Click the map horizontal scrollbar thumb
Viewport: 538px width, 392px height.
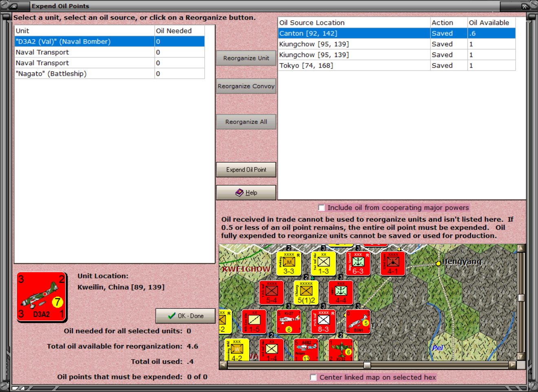[x=367, y=365]
